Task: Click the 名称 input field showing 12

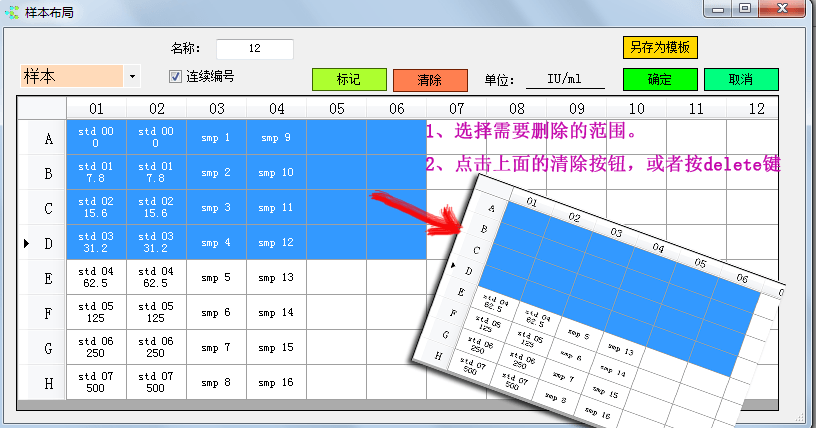Action: pos(254,48)
